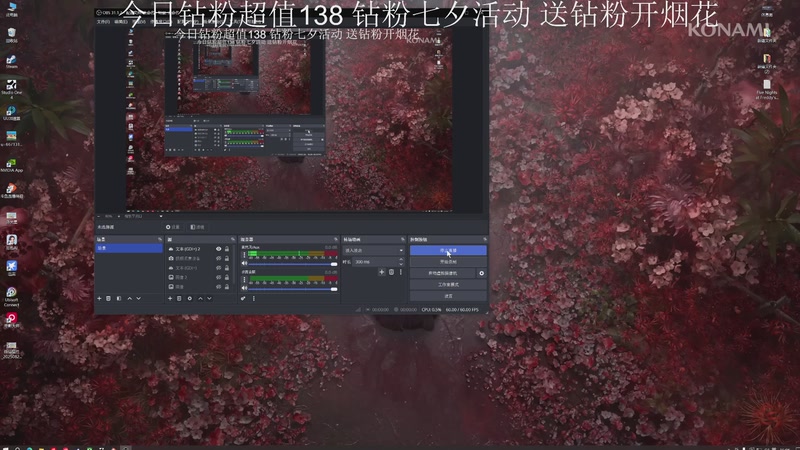Adjust the first mixer channel volume slider
The height and width of the screenshot is (450, 800).
pyautogui.click(x=293, y=264)
